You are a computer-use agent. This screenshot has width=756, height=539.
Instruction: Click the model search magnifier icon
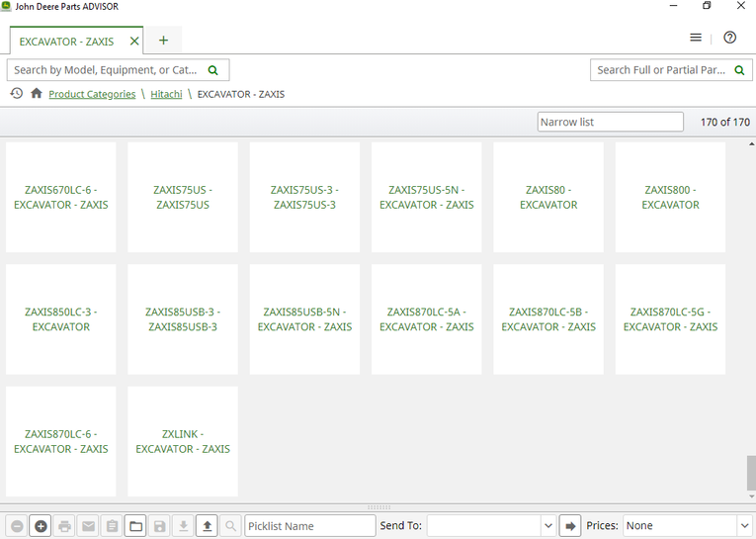click(216, 70)
